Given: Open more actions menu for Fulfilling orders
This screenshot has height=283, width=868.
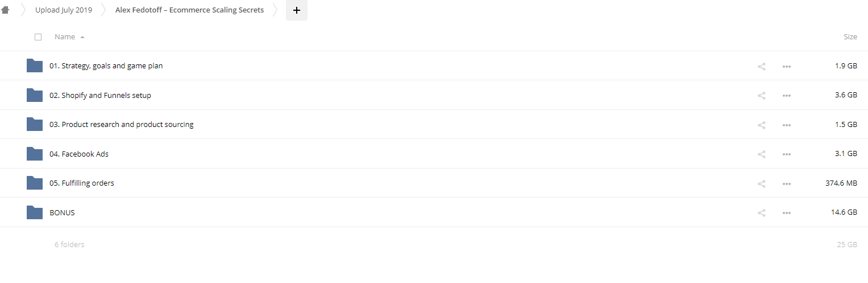Looking at the screenshot, I should tap(786, 183).
